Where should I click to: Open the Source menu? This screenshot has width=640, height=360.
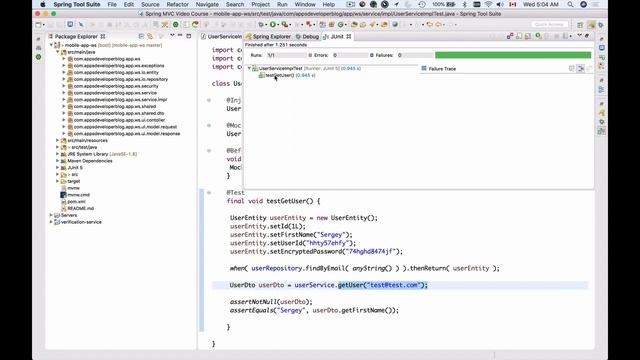click(150, 4)
